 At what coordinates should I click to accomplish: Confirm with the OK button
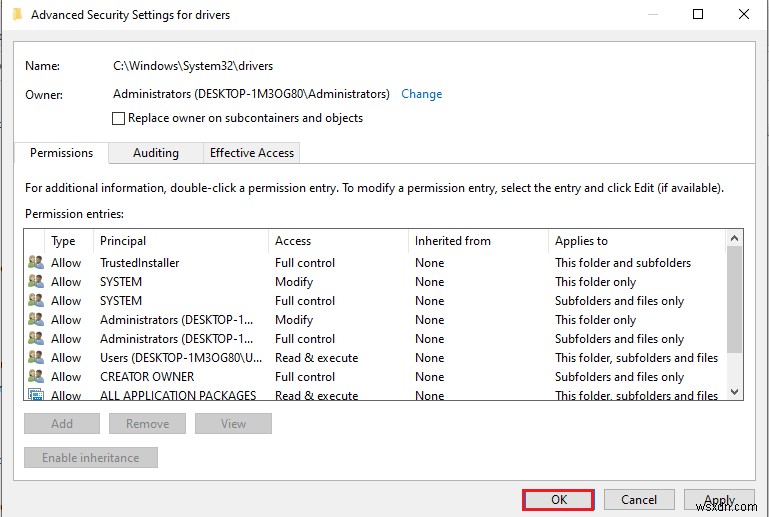[x=559, y=500]
